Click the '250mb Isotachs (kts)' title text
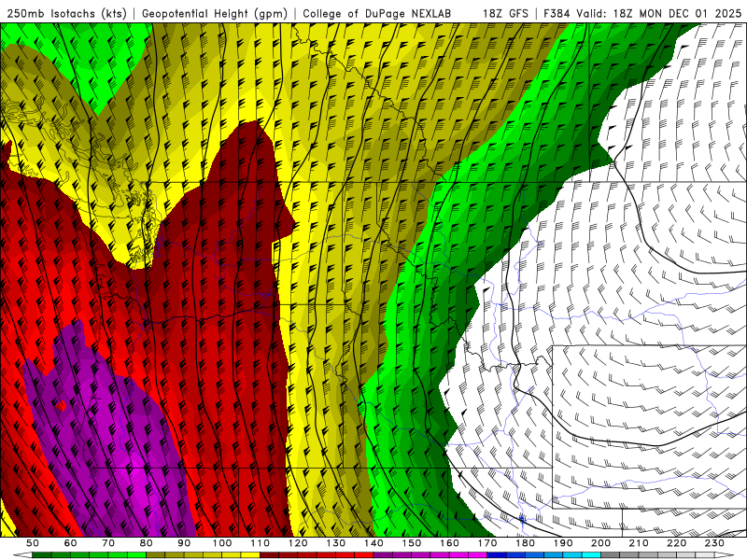The width and height of the screenshot is (747, 560). [67, 13]
